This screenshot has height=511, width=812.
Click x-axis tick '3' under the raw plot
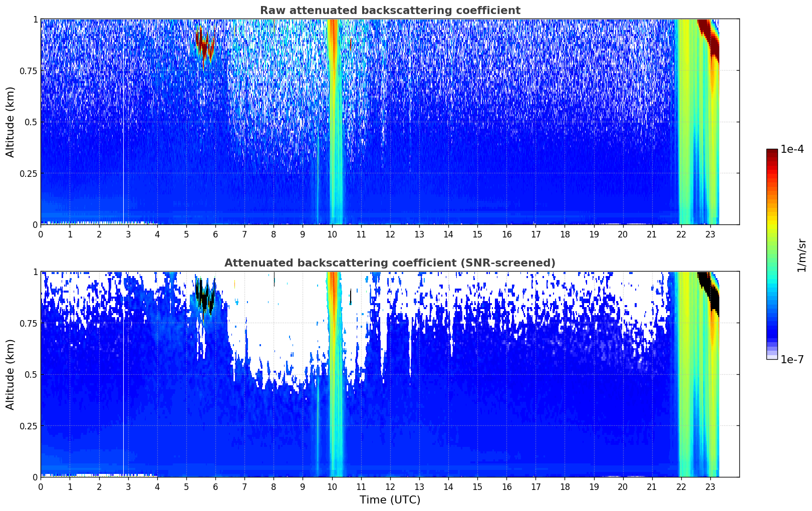coord(128,234)
